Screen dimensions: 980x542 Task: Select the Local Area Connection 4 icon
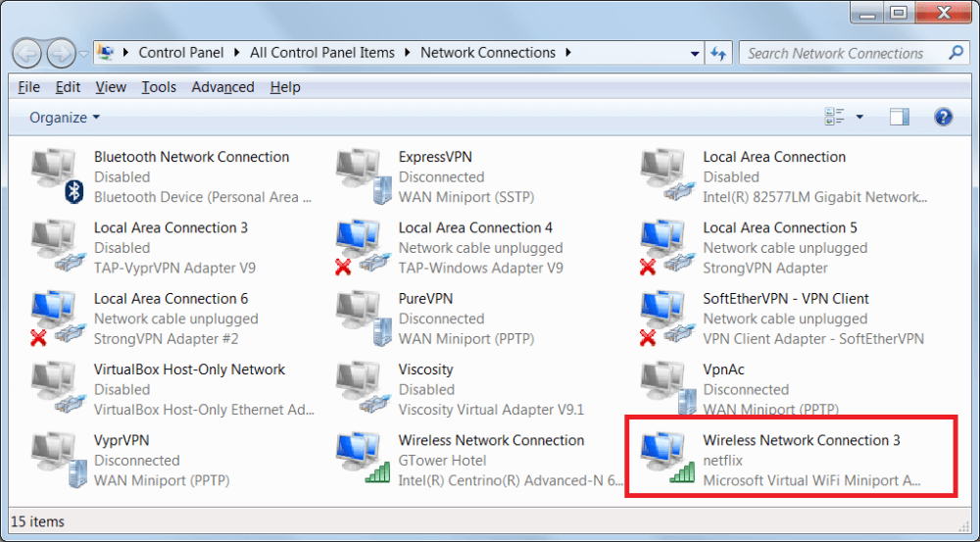364,246
